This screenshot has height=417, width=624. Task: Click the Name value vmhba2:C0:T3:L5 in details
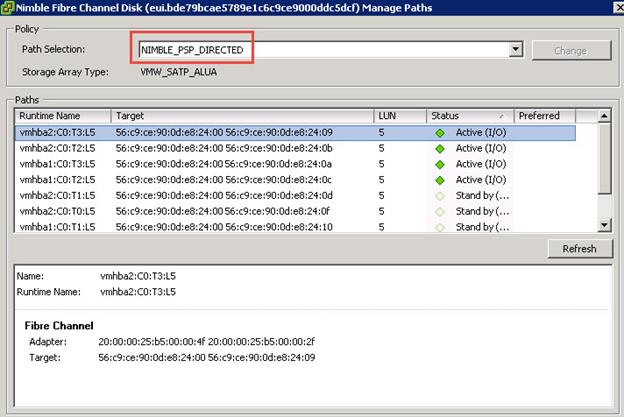tap(138, 276)
